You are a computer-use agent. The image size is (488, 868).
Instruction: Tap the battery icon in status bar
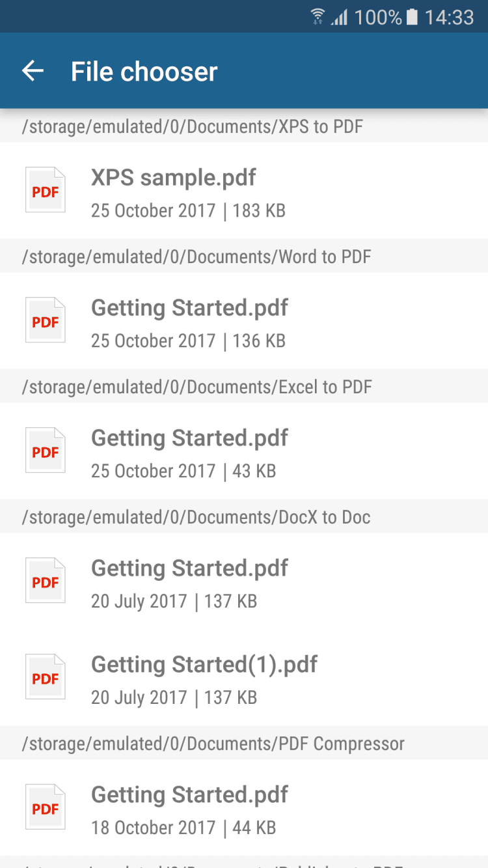412,17
